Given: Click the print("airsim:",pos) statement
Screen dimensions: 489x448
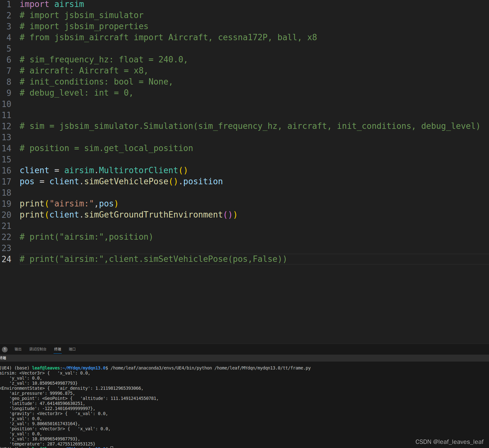Looking at the screenshot, I should click(69, 204).
